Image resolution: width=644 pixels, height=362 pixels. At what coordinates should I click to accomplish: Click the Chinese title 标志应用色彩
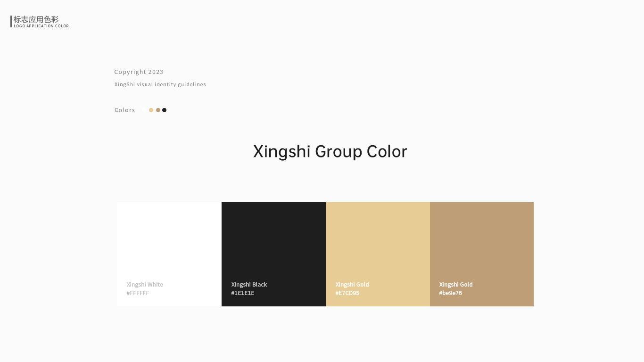point(36,19)
